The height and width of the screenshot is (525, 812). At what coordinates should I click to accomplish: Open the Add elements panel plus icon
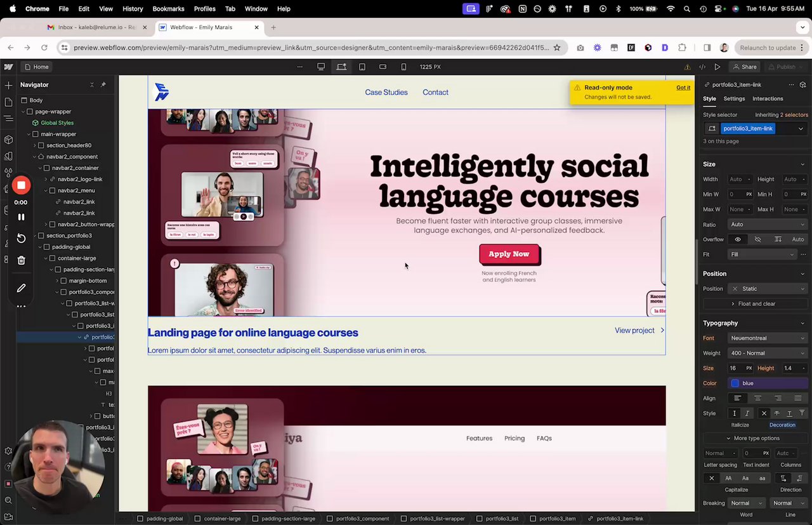[x=8, y=85]
